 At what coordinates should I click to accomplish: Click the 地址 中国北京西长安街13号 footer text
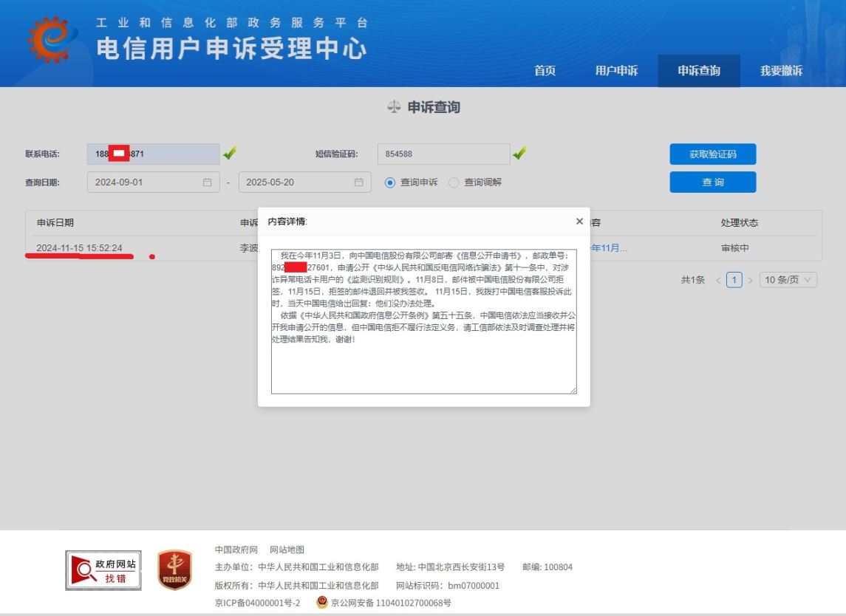(451, 567)
